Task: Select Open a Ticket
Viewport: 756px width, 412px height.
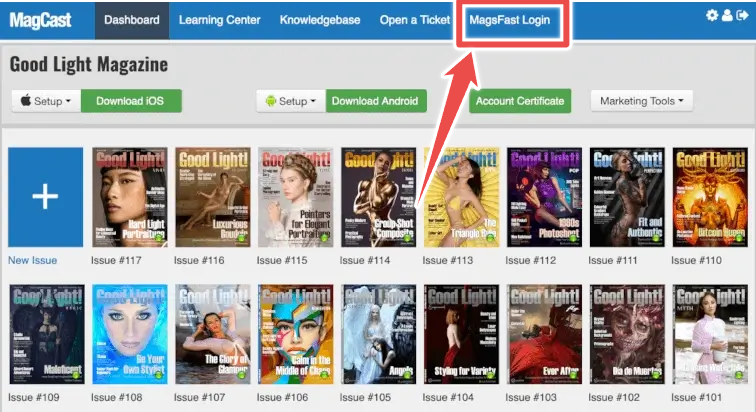Action: click(x=415, y=20)
